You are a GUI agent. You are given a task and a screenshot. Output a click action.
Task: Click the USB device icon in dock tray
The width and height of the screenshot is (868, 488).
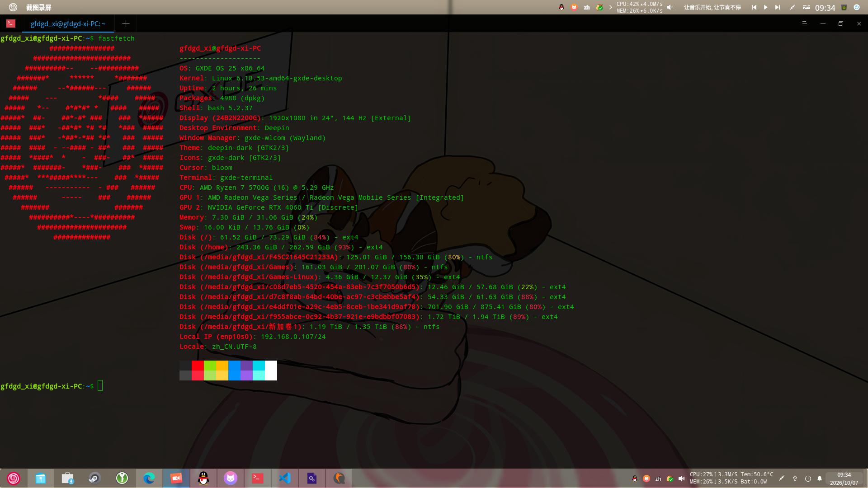[795, 479]
